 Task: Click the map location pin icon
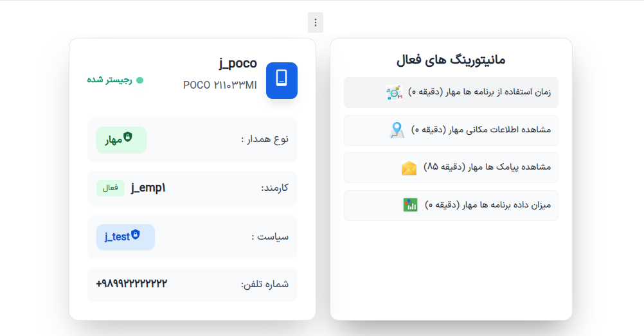(397, 130)
